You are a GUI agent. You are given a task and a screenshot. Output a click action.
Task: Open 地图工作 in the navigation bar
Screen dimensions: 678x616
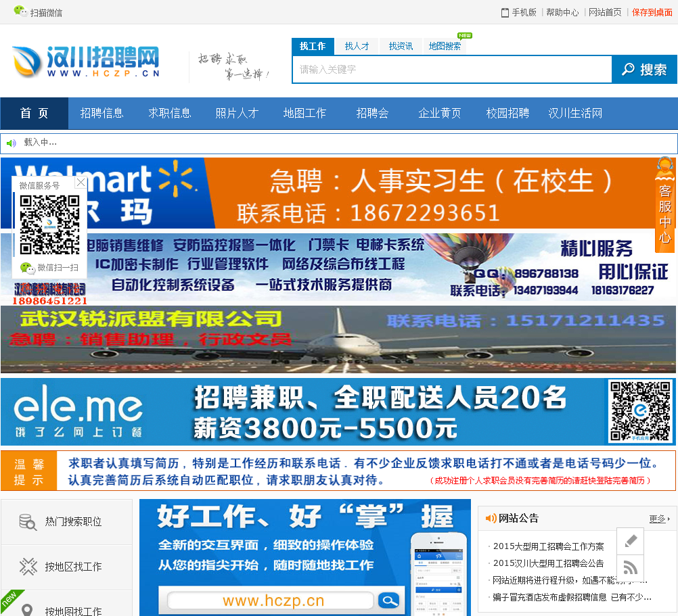point(304,113)
